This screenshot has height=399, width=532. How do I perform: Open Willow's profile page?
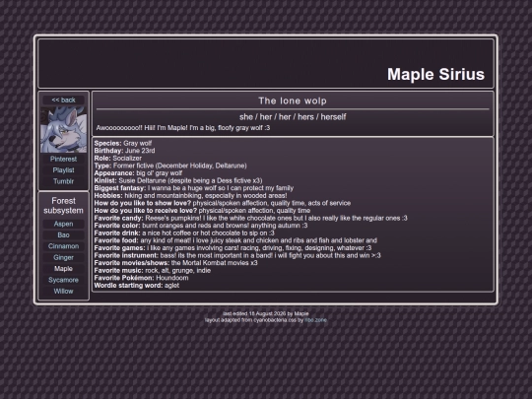click(x=63, y=291)
